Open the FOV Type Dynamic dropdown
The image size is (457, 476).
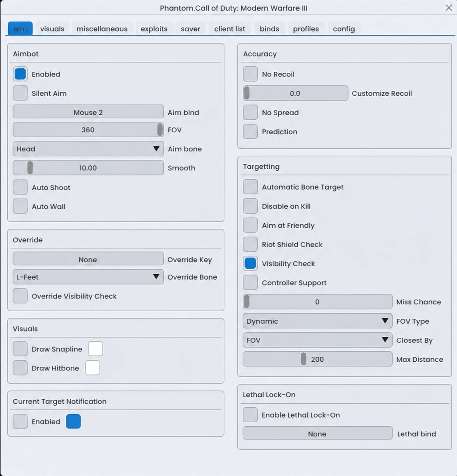pyautogui.click(x=318, y=321)
